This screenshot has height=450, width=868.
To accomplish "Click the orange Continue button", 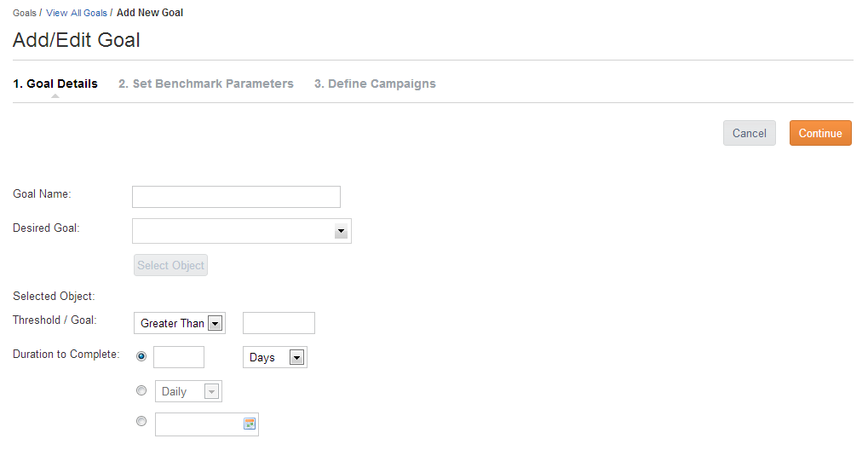I will pos(820,133).
